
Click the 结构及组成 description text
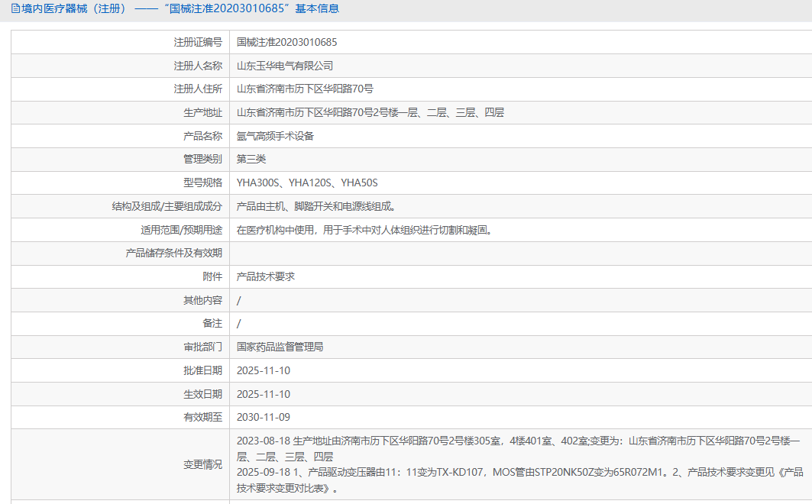click(317, 206)
